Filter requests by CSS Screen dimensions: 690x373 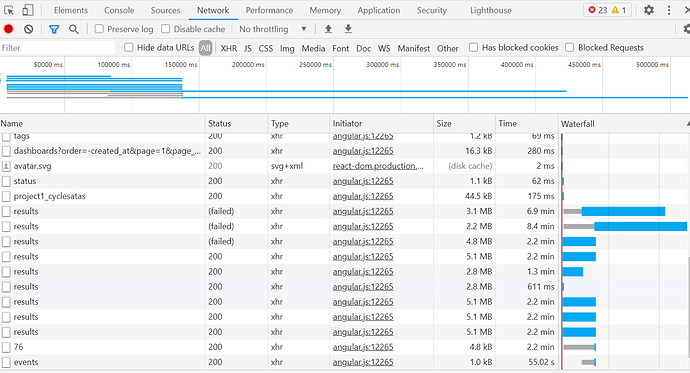click(265, 48)
